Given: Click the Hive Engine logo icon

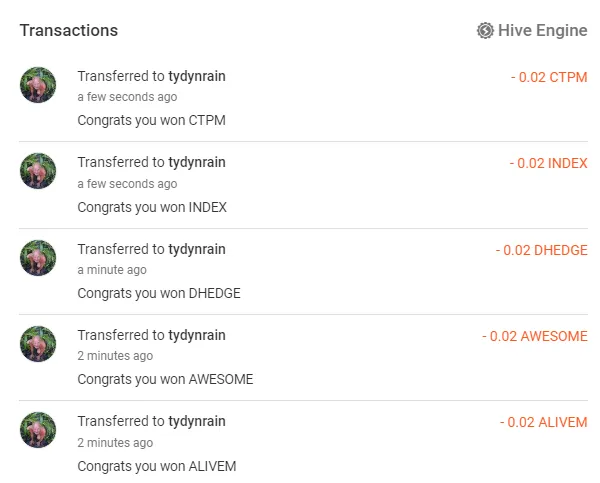Looking at the screenshot, I should (485, 31).
